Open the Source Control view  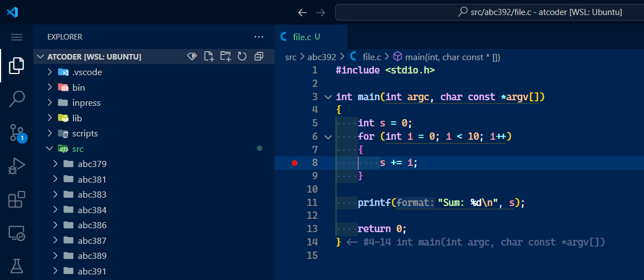17,132
